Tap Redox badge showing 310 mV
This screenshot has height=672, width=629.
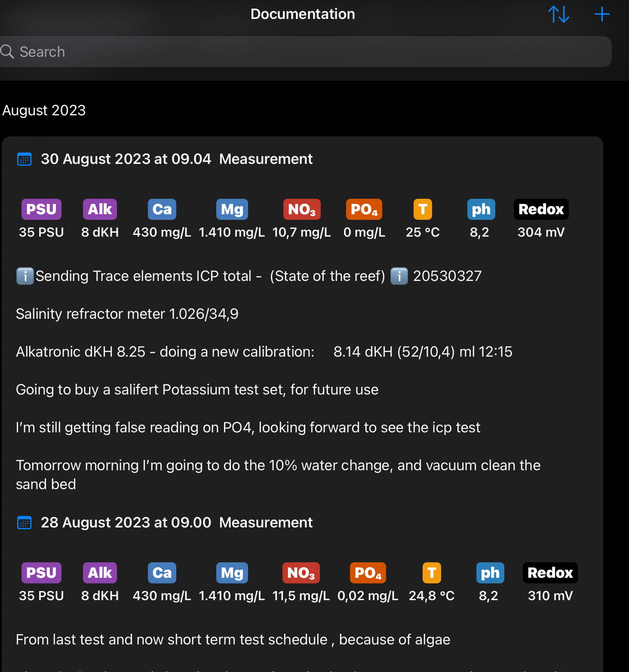click(x=550, y=573)
